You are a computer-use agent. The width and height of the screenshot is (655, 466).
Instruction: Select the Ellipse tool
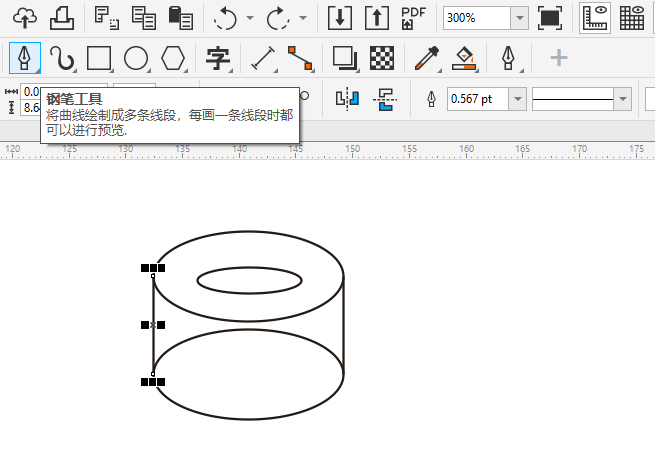[x=136, y=58]
